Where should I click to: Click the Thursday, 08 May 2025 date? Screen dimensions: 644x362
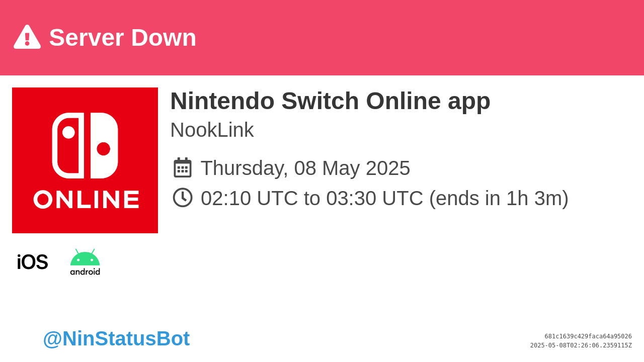305,168
